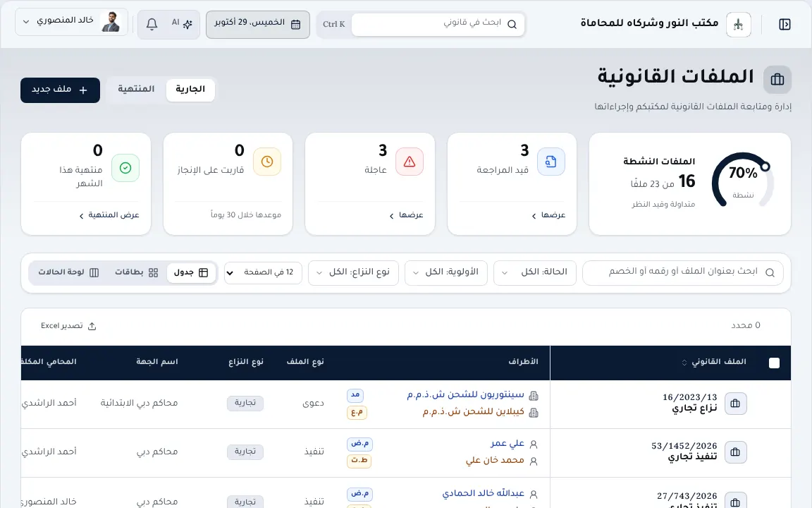Click the نوع النزاع column header

point(246,362)
